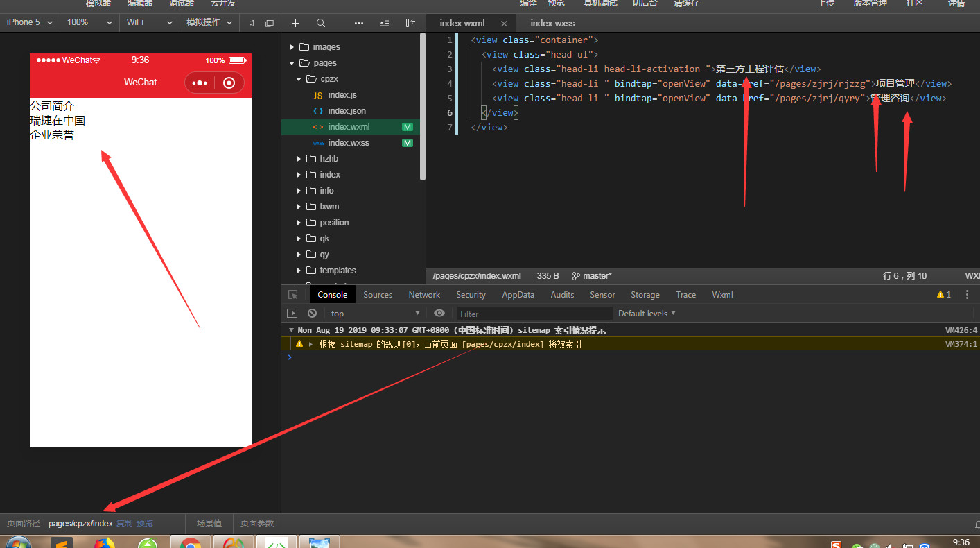Click the clear console icon
The image size is (980, 548).
click(x=312, y=314)
